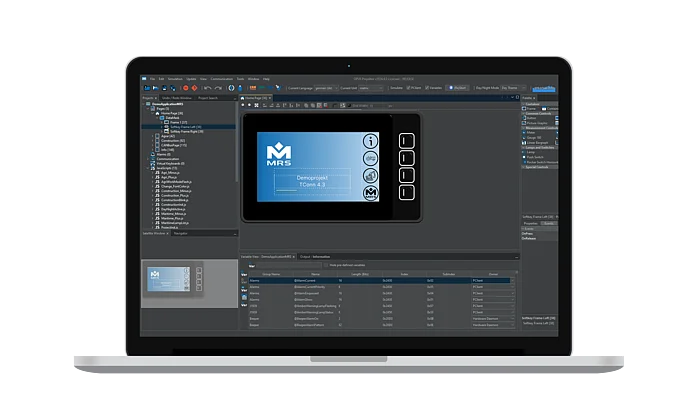This screenshot has width=698, height=419.
Task: Click the blue lock-shaped toolbar icon
Action: coord(240,88)
